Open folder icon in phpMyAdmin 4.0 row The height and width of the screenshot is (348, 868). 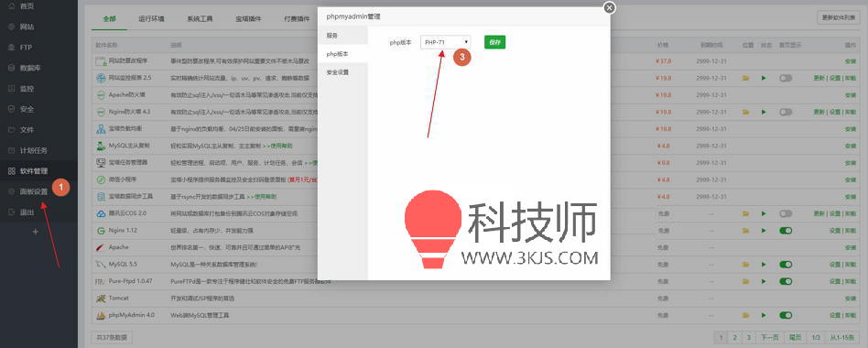click(x=745, y=315)
